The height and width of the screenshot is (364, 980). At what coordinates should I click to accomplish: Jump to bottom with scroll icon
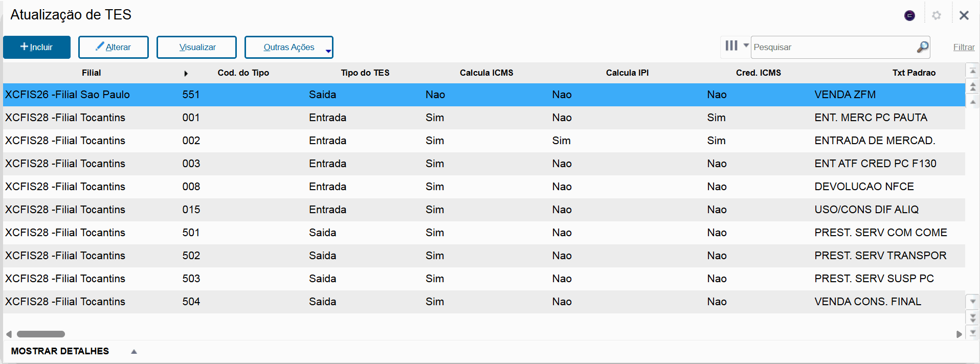pos(973,332)
